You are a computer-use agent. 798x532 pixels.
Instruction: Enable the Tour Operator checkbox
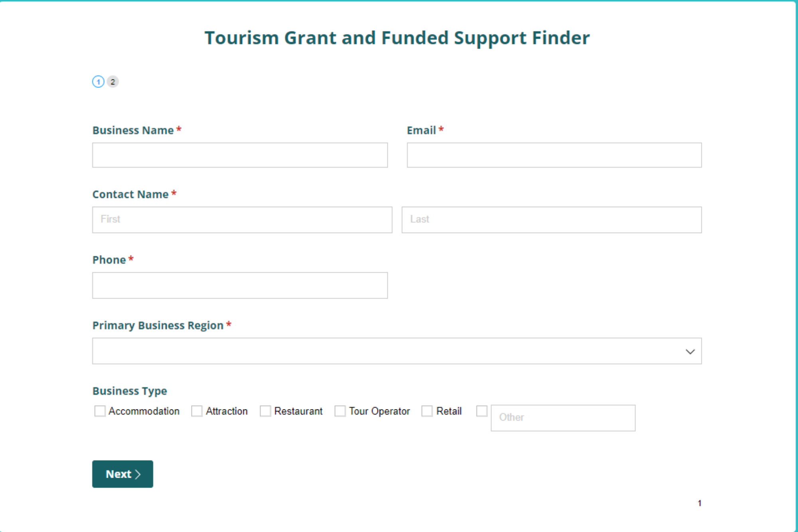tap(340, 411)
